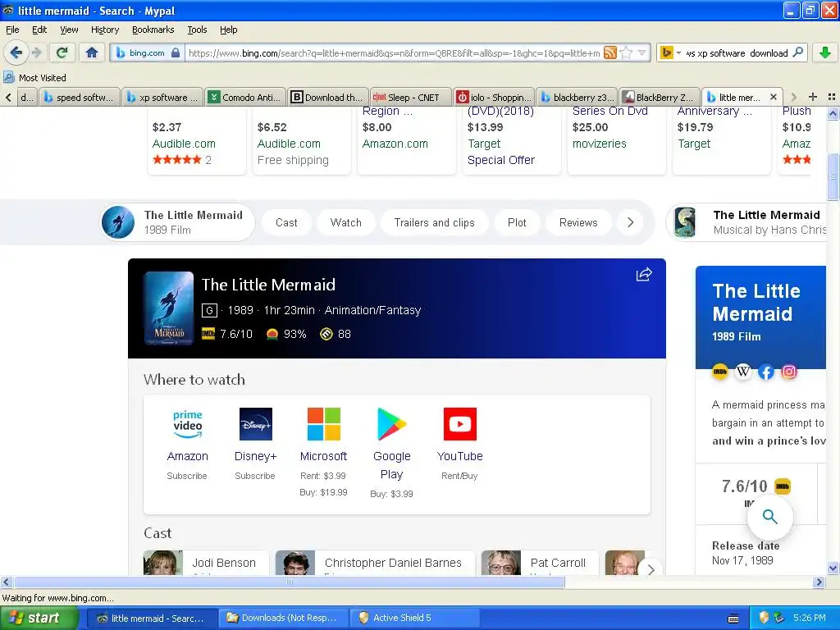Image resolution: width=840 pixels, height=630 pixels.
Task: Select the Trailers and clips pill
Action: click(x=435, y=222)
